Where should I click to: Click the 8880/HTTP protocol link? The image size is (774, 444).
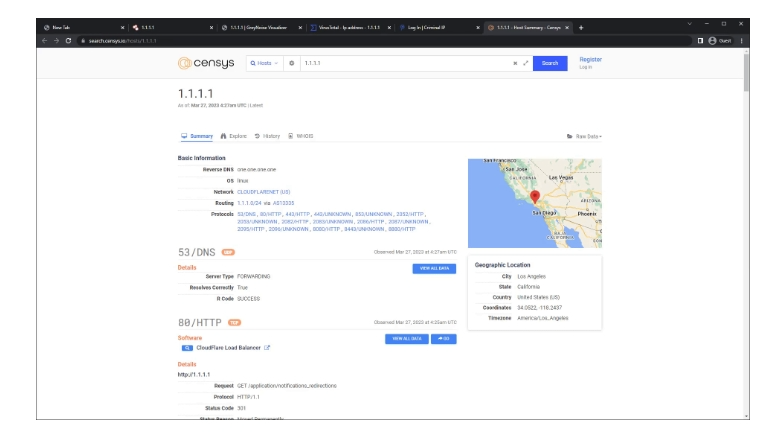click(x=402, y=229)
